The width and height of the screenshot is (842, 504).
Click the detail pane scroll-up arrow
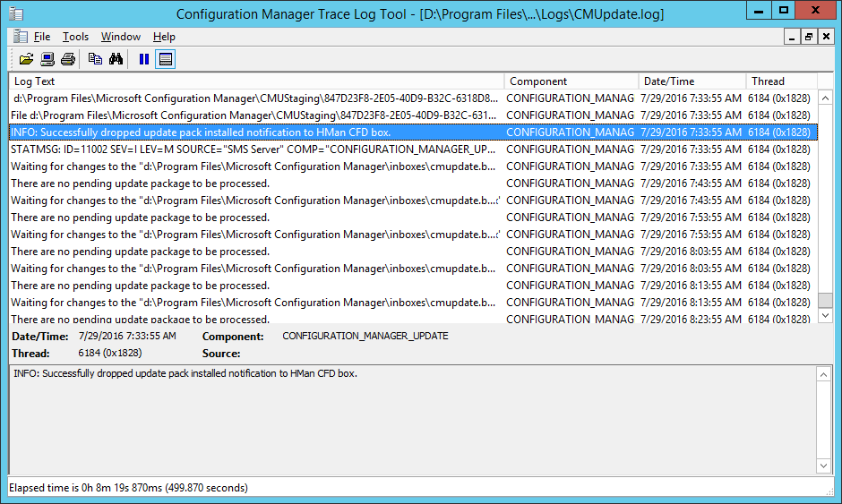(824, 374)
